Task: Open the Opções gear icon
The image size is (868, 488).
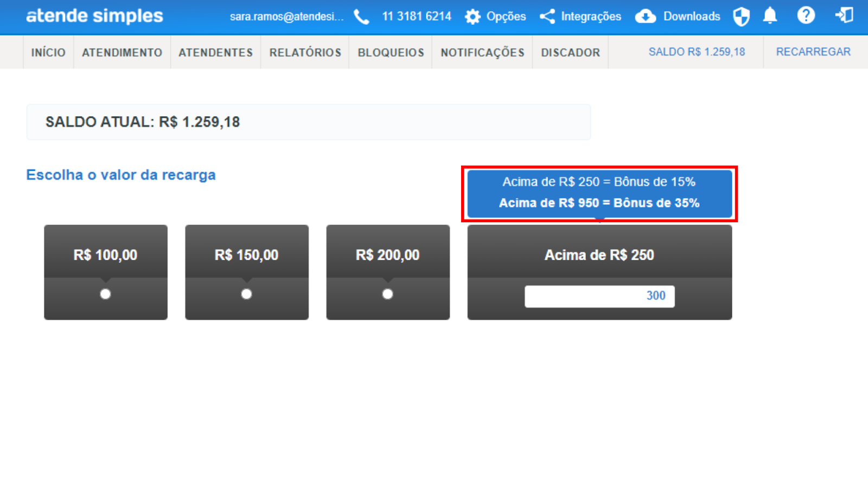Action: click(x=473, y=17)
